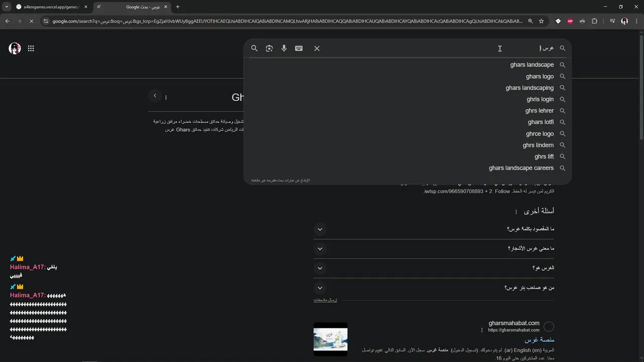Image resolution: width=644 pixels, height=362 pixels.
Task: Open the white tag-shaped extension icon
Action: click(558, 21)
